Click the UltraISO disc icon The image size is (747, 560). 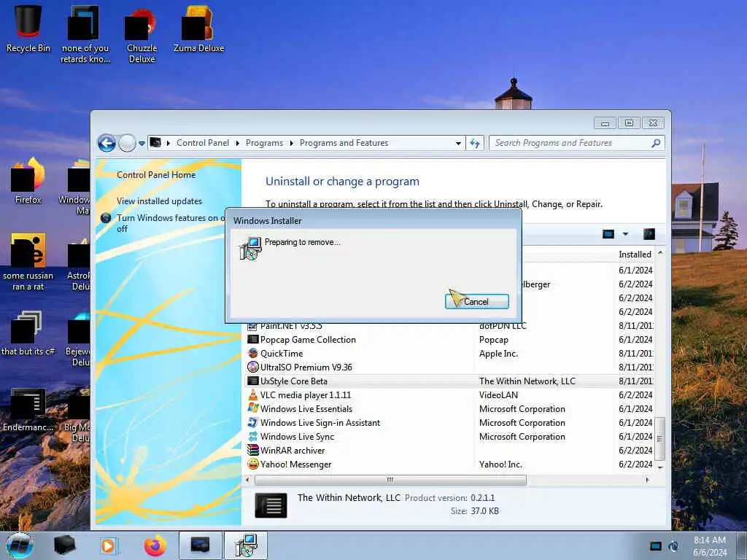point(253,367)
